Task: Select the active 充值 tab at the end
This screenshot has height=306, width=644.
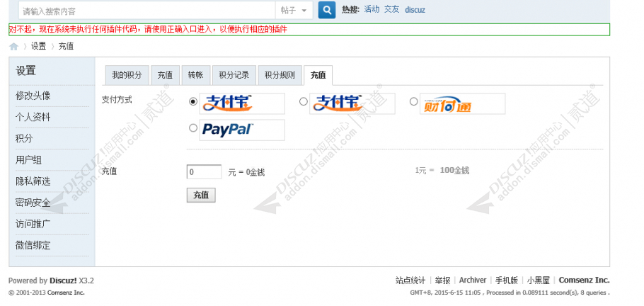Action: point(318,75)
